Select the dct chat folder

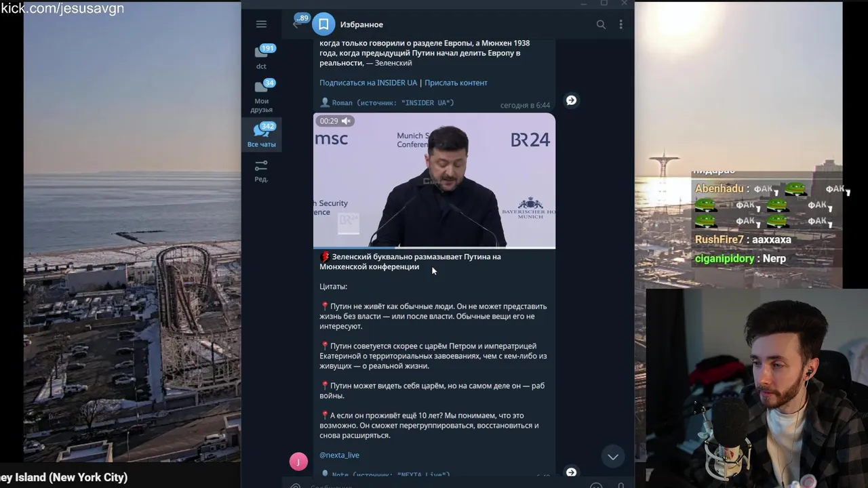pos(261,57)
